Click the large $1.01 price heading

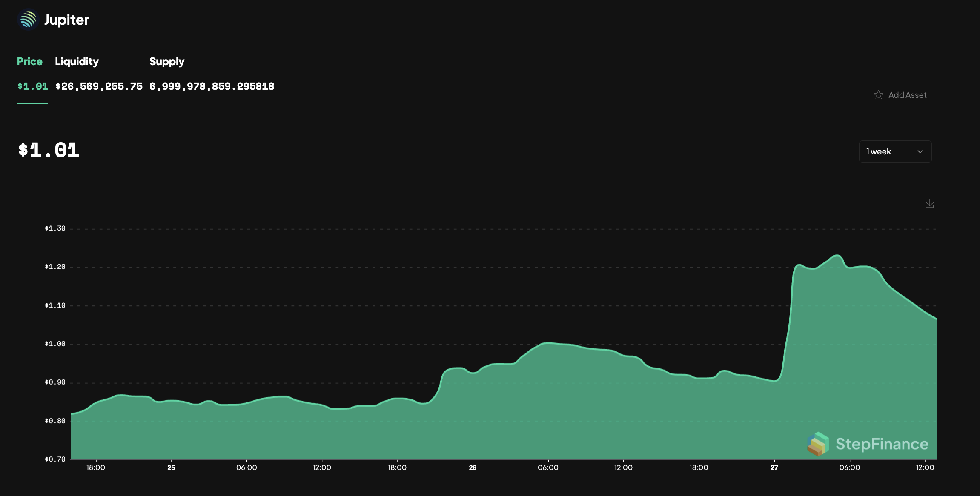(49, 150)
